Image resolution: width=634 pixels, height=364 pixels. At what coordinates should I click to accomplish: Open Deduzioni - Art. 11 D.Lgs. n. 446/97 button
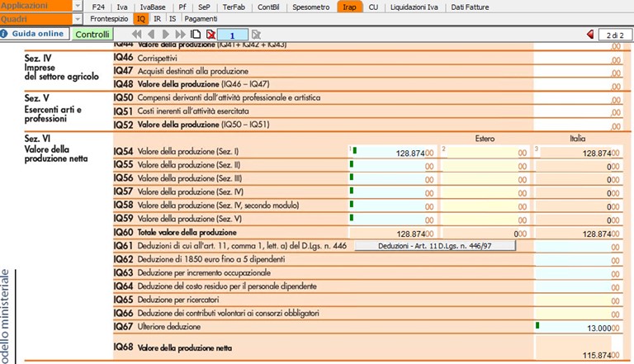(x=435, y=245)
